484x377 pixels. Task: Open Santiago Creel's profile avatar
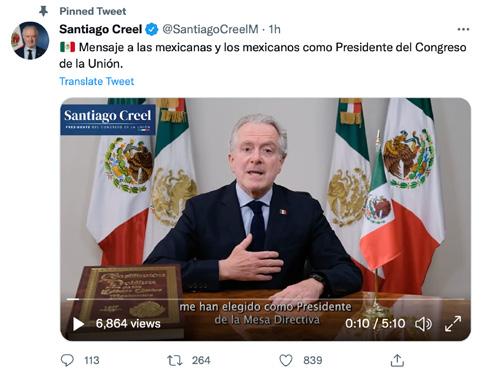coord(30,41)
